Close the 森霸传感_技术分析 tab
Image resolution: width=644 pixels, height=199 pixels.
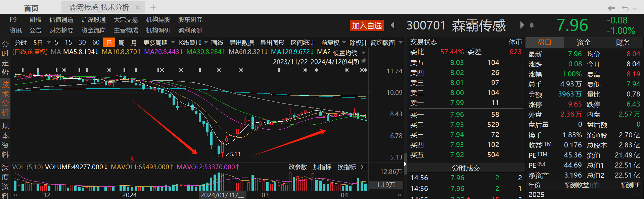click(x=137, y=7)
